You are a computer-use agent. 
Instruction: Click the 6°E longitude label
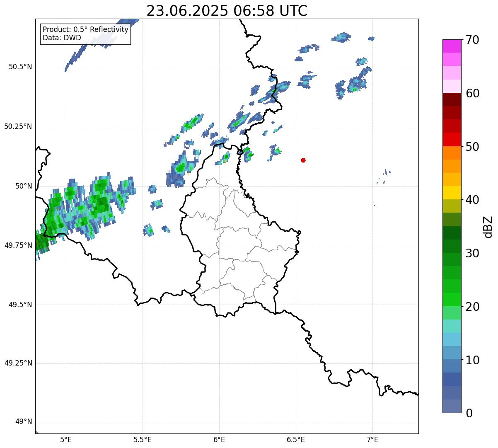pyautogui.click(x=219, y=440)
